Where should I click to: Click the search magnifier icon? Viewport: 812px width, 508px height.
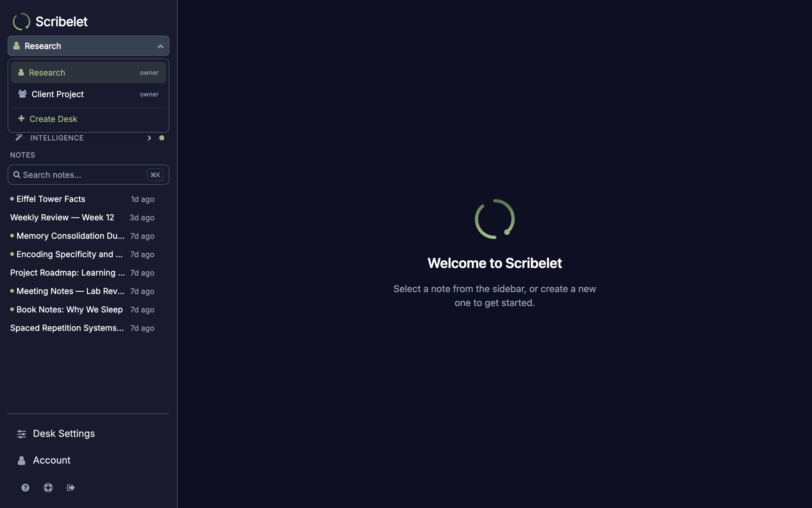point(17,175)
